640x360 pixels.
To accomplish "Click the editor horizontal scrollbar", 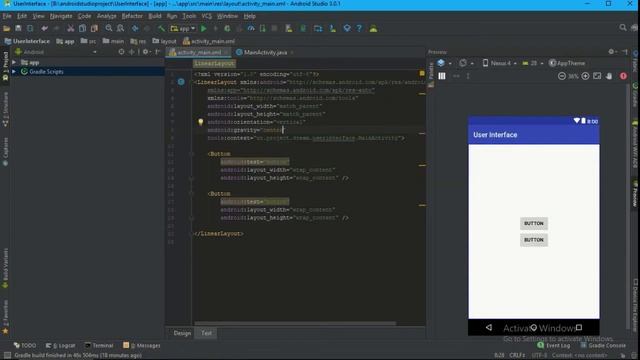I will tap(295, 324).
